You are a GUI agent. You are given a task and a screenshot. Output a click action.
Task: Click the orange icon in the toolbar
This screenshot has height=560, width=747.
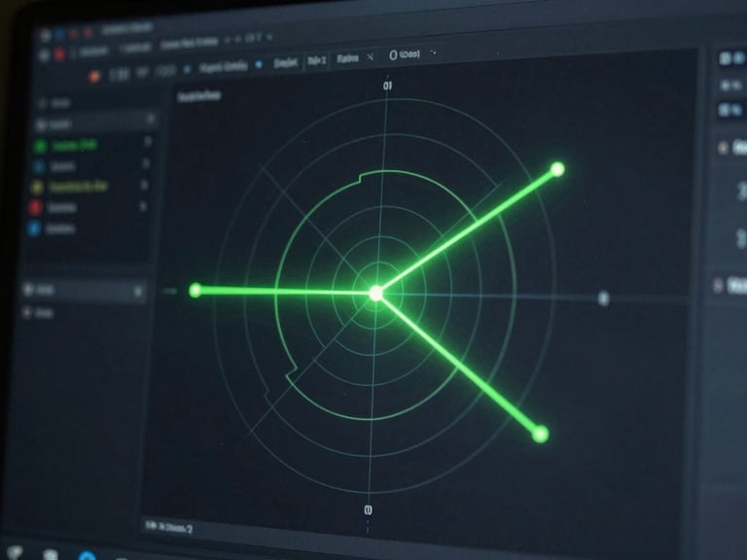94,76
